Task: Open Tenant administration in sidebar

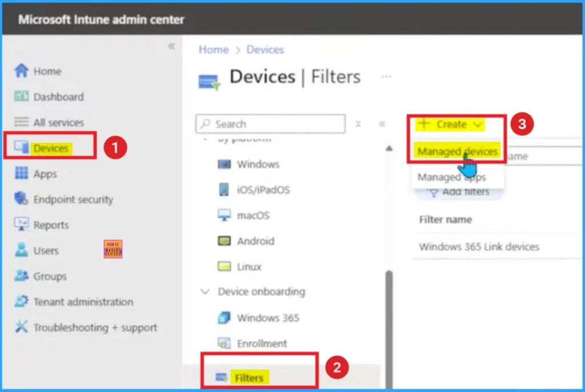Action: click(83, 301)
